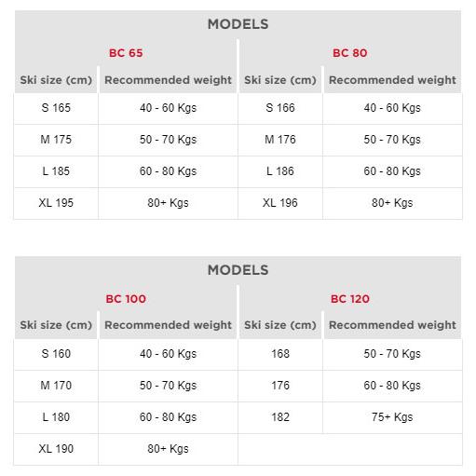This screenshot has height=476, width=476.
Task: Click the BC 65 model heading
Action: point(126,53)
